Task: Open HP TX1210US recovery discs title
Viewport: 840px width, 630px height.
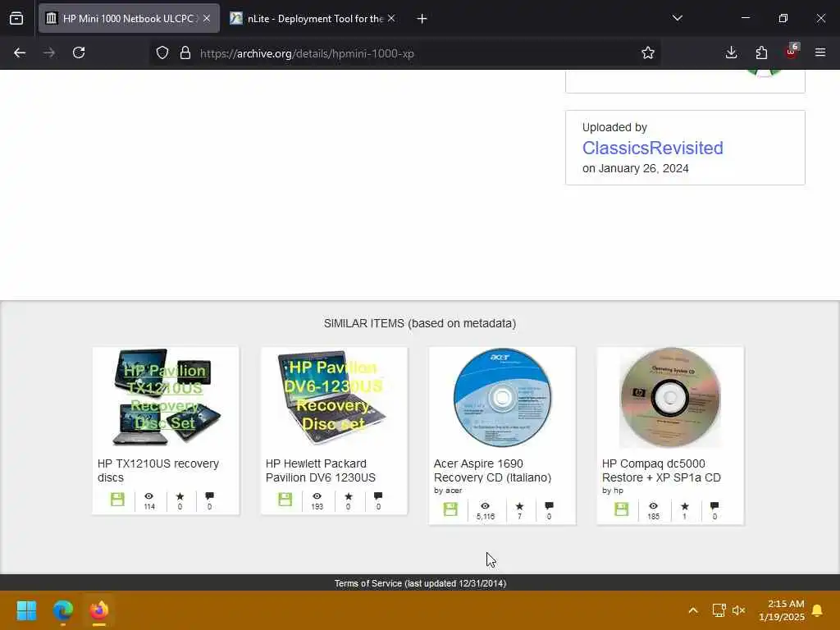Action: click(x=158, y=470)
